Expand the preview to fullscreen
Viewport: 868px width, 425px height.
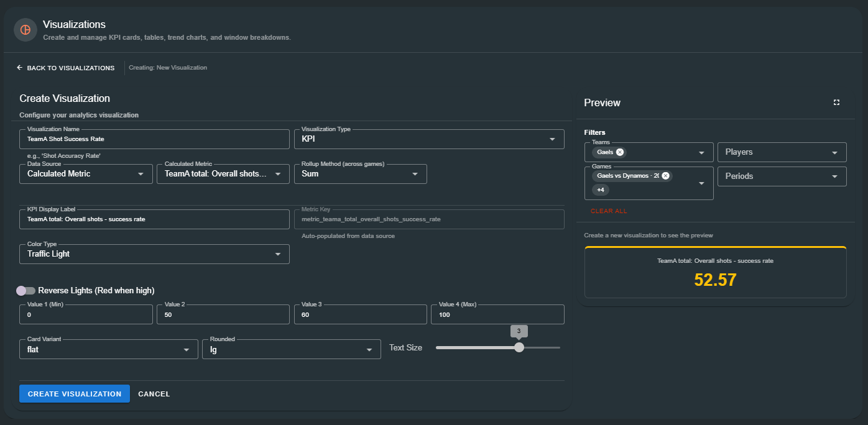pos(836,103)
